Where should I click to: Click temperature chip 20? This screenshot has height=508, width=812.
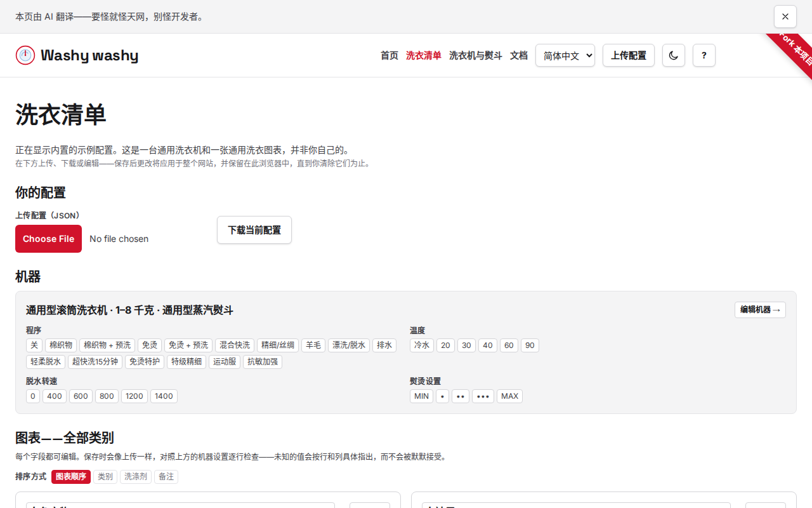click(x=445, y=345)
